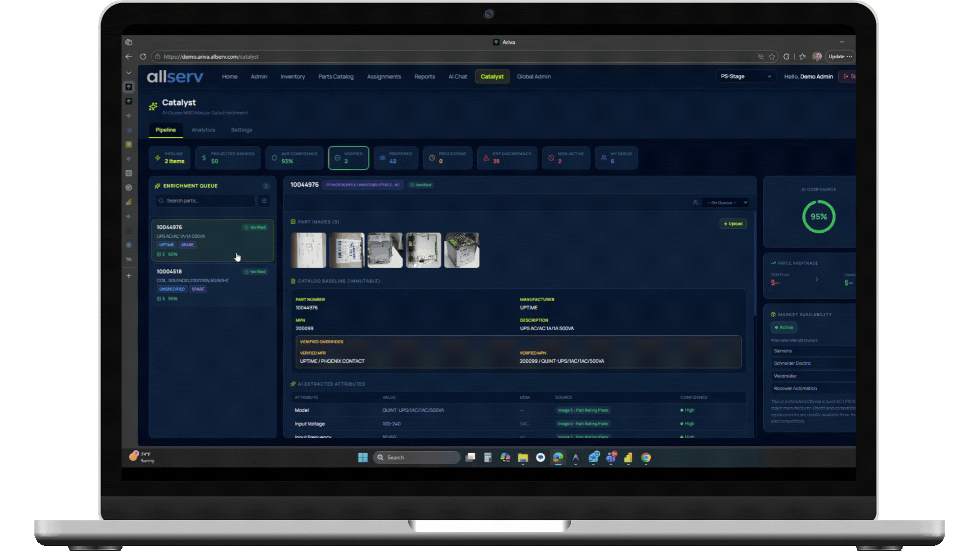Open the favorites list icon in the browser toolbar

(x=802, y=57)
